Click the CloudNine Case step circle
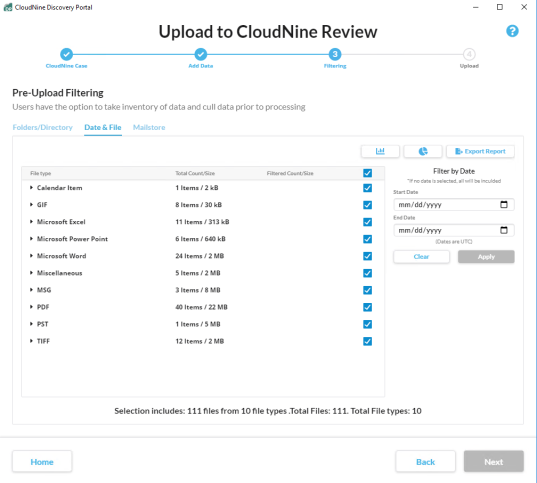This screenshot has width=537, height=483. coord(66,54)
